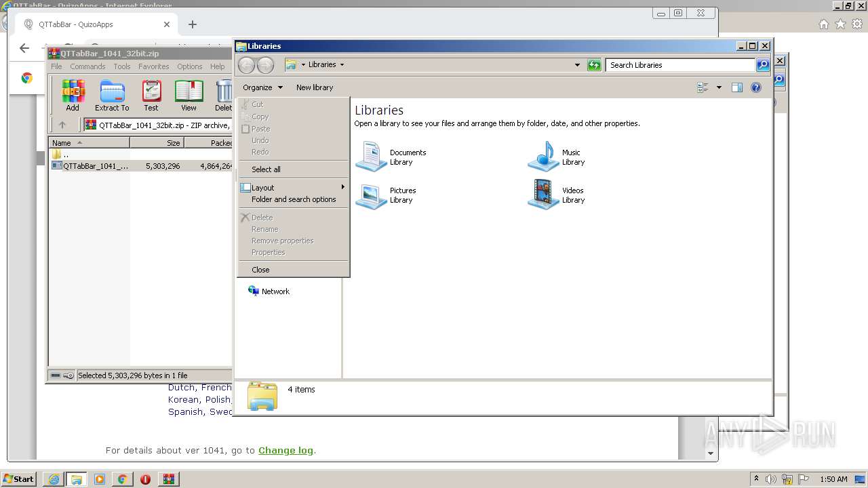The width and height of the screenshot is (868, 488).
Task: Open the Pictures library icon
Action: (371, 195)
